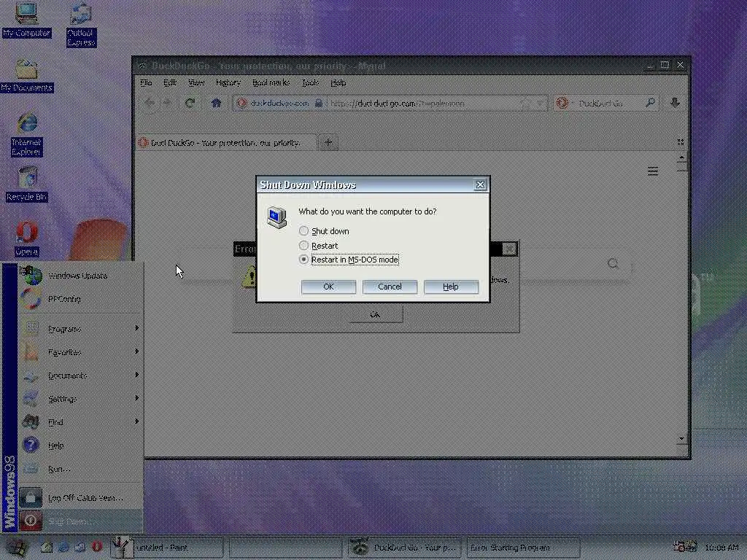Viewport: 747px width, 560px height.
Task: Switch to untitled - Paint taskbar button
Action: pyautogui.click(x=167, y=548)
